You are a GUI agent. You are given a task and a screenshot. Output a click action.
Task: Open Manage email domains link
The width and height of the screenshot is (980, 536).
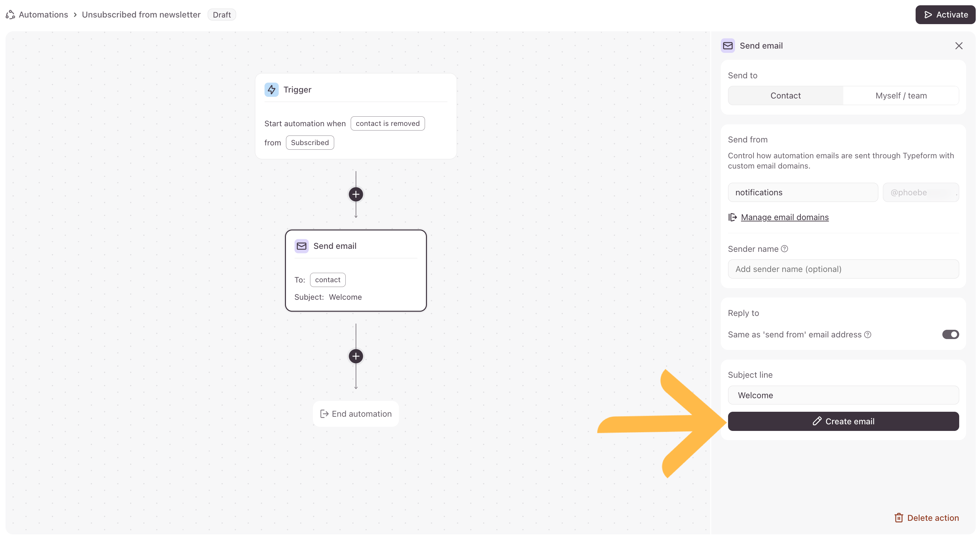785,217
